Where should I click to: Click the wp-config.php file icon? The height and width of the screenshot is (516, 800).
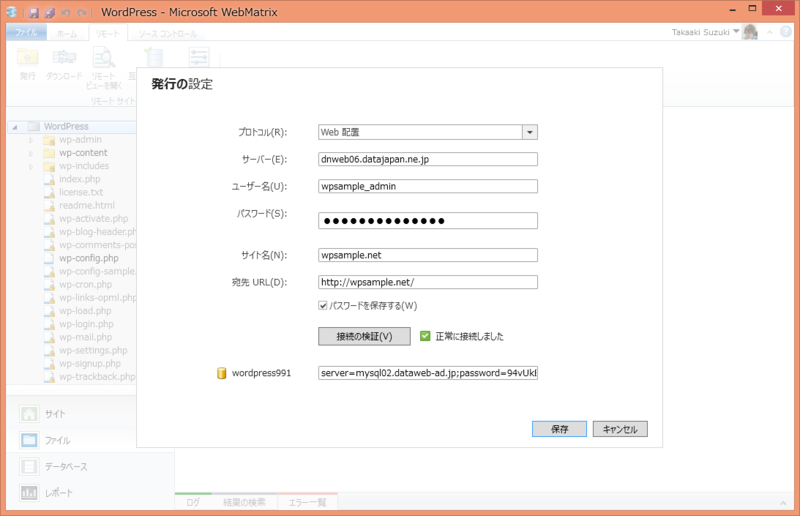tap(49, 258)
